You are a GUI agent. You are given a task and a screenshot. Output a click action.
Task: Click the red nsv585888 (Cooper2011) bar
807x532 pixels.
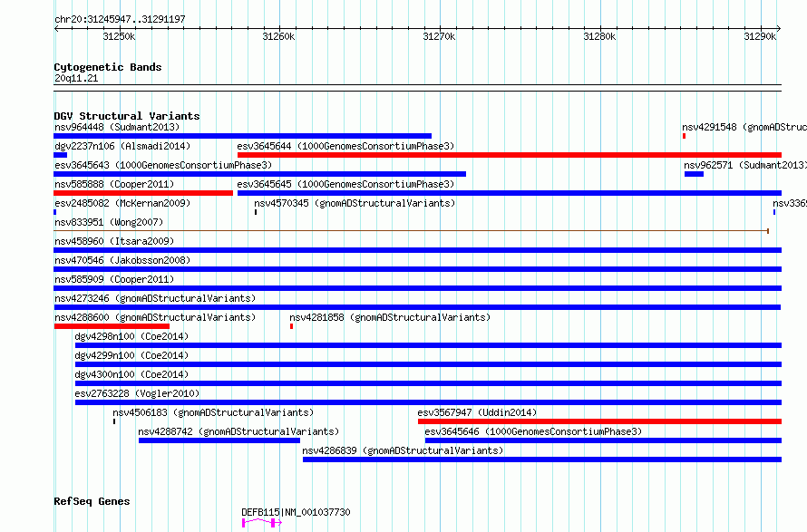[x=143, y=193]
